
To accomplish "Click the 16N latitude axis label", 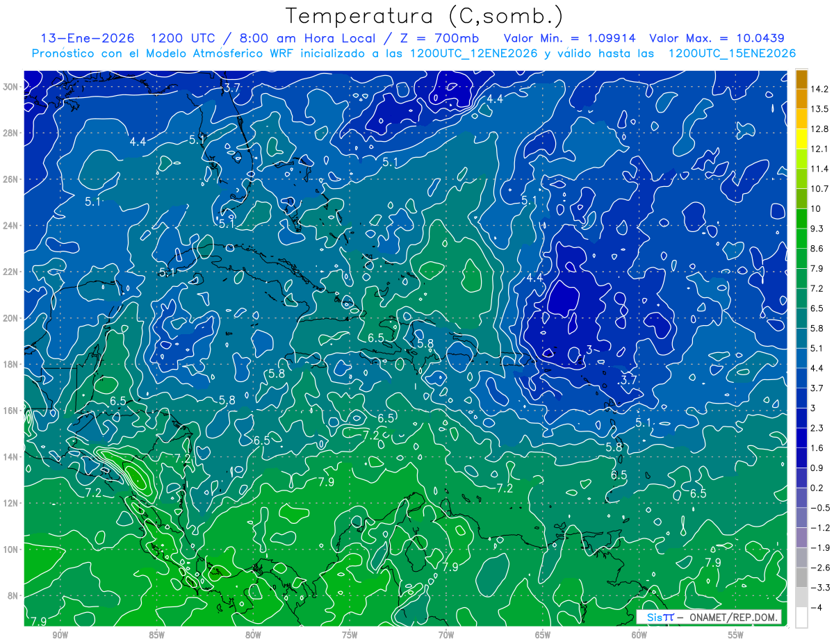I will pos(12,411).
